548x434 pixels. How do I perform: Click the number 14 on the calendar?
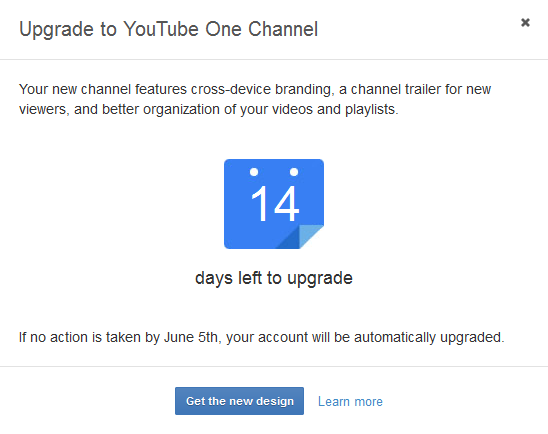coord(275,204)
